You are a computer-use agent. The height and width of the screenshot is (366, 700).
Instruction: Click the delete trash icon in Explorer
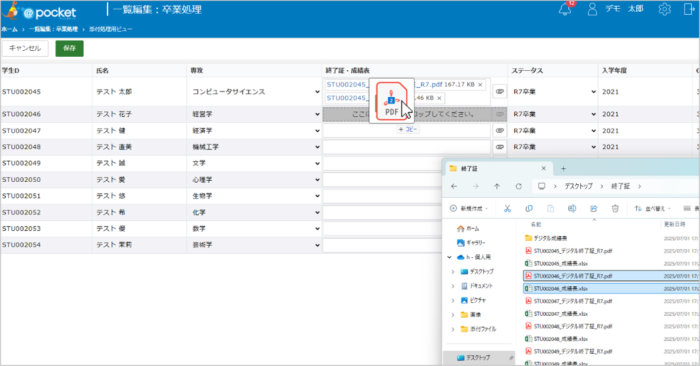615,208
